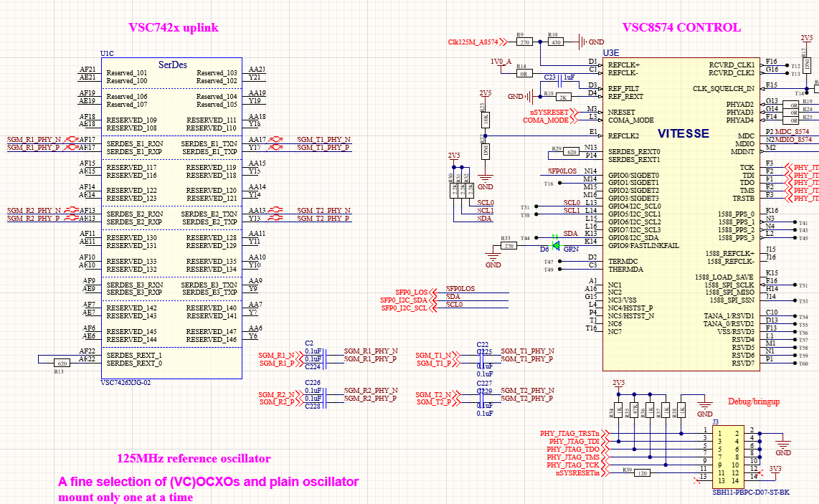Select the 'VSC742x uplink' title text
The image size is (819, 504).
pyautogui.click(x=174, y=28)
